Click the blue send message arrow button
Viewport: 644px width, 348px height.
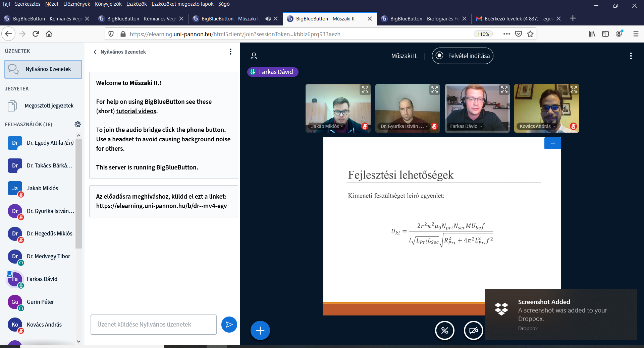point(229,325)
